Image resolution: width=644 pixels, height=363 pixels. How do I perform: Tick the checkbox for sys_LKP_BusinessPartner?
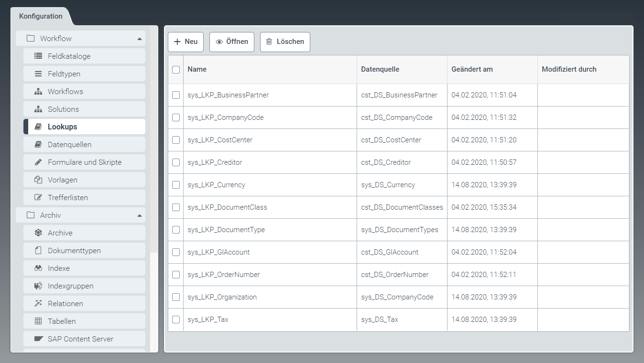pyautogui.click(x=176, y=95)
